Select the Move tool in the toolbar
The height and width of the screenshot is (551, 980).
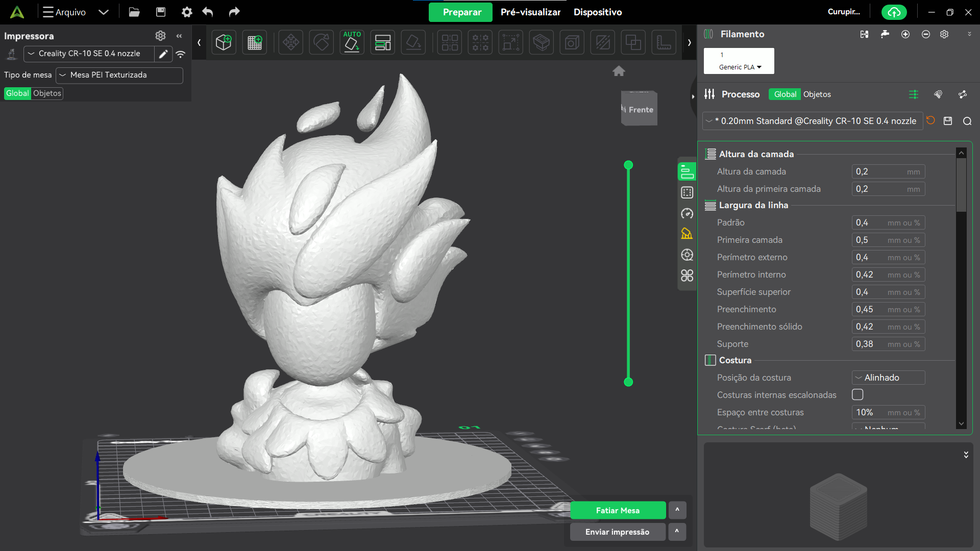[291, 42]
